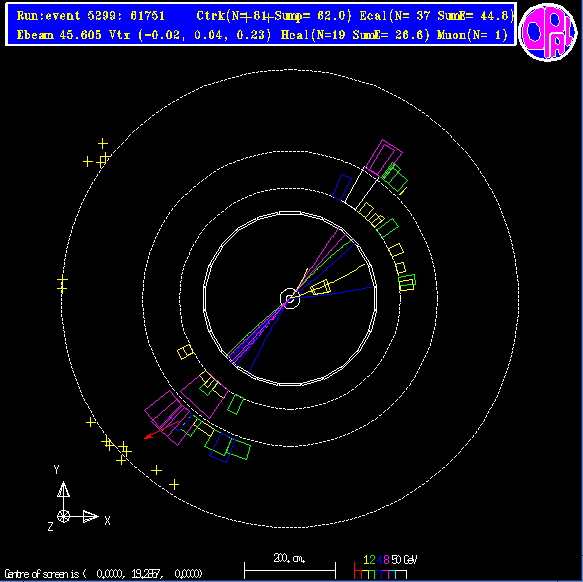Click the Ebeam 45.605 header readout

point(59,35)
